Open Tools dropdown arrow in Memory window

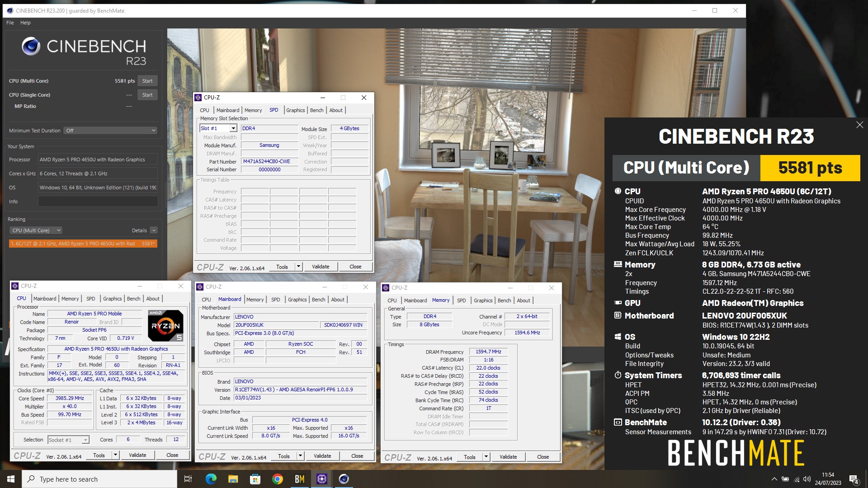click(x=486, y=457)
